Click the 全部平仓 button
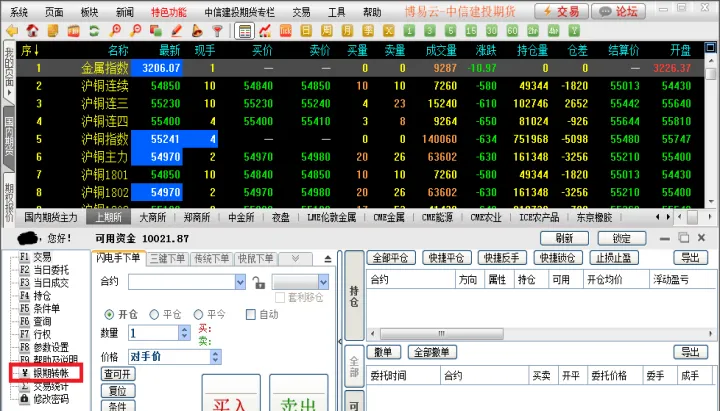The image size is (720, 411). tap(391, 258)
